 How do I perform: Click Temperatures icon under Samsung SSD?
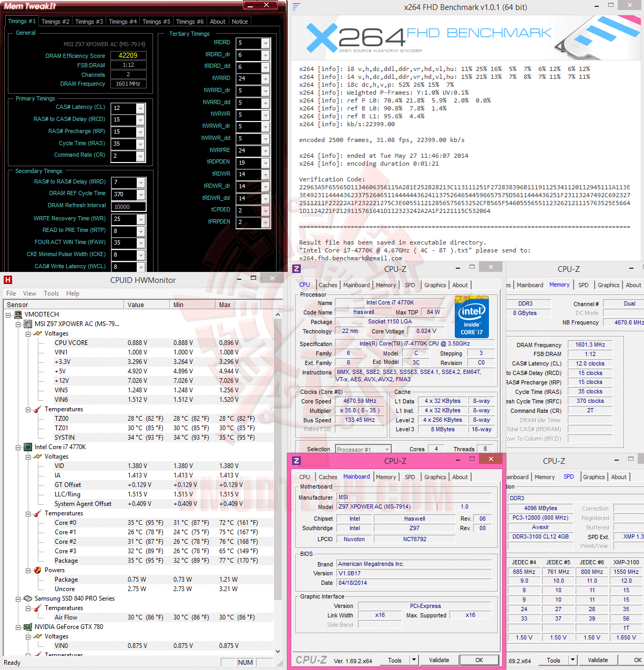tap(37, 608)
